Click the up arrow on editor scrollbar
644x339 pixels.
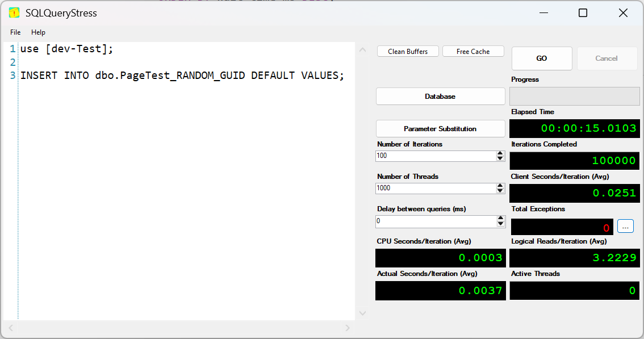point(362,49)
